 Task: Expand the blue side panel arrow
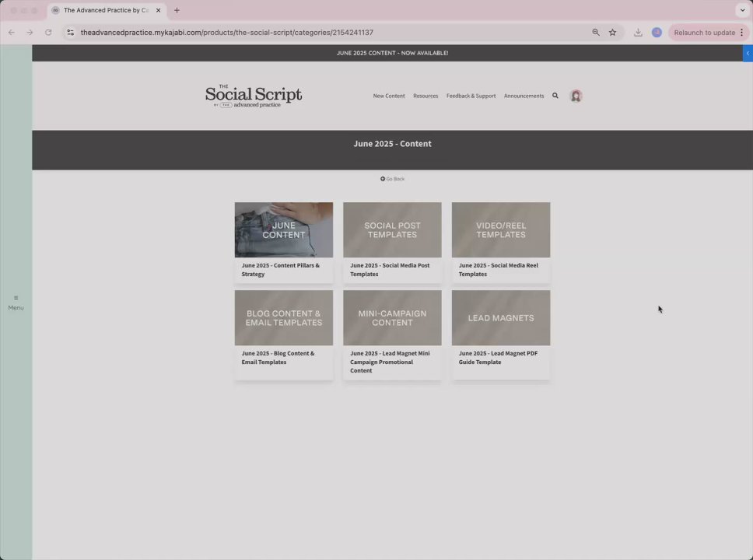748,54
